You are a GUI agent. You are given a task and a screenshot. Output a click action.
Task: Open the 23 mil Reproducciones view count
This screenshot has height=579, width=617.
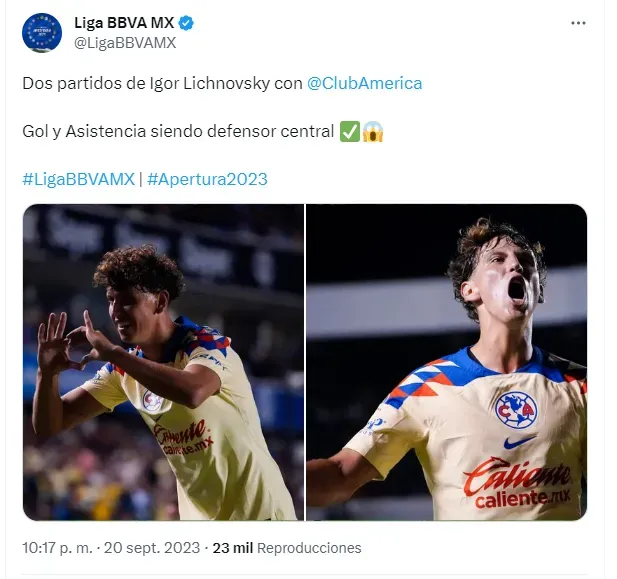287,548
